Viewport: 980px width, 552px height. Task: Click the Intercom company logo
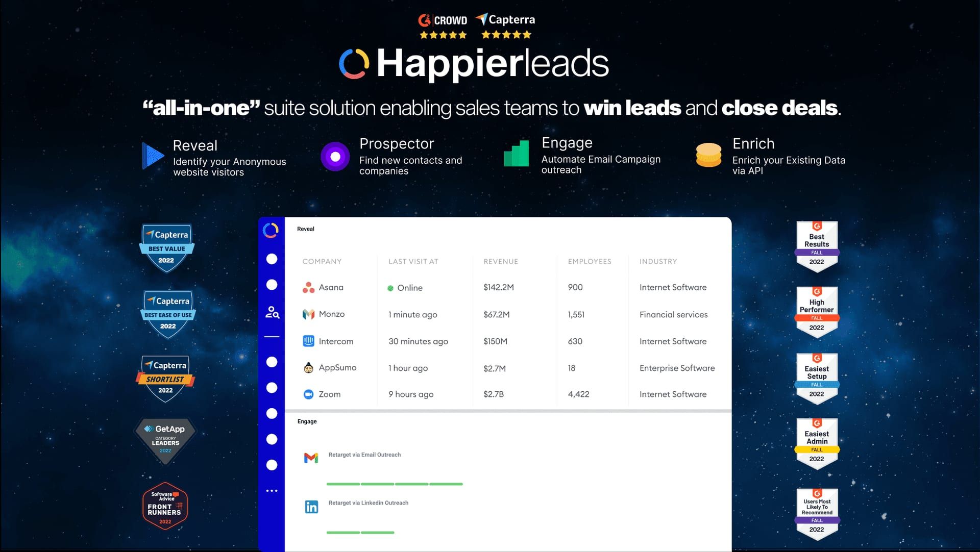pyautogui.click(x=308, y=341)
